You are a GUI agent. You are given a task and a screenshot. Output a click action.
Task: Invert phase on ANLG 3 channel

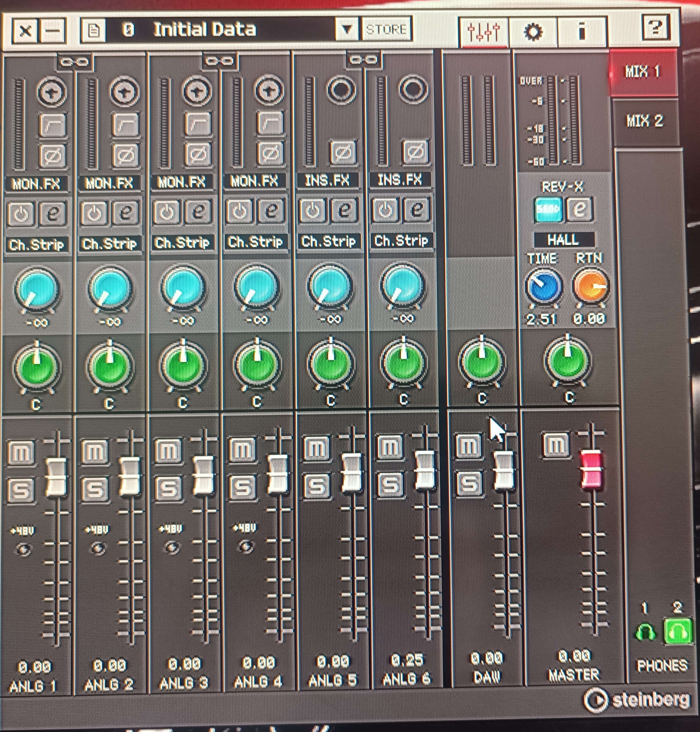[198, 154]
